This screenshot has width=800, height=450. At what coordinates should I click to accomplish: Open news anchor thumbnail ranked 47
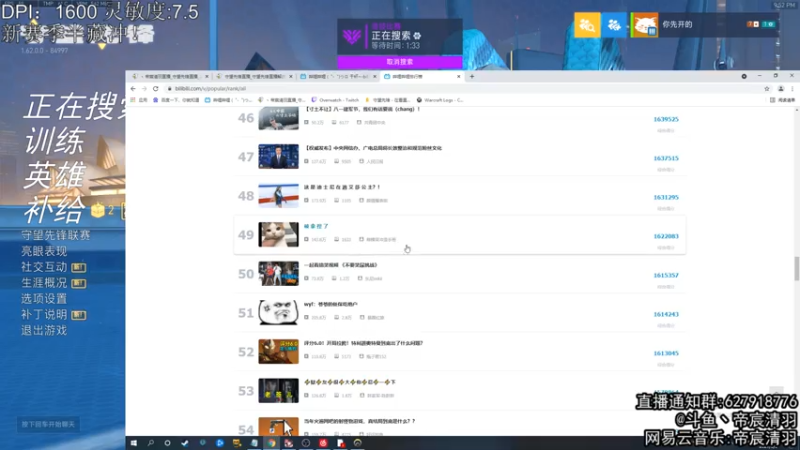(x=278, y=156)
